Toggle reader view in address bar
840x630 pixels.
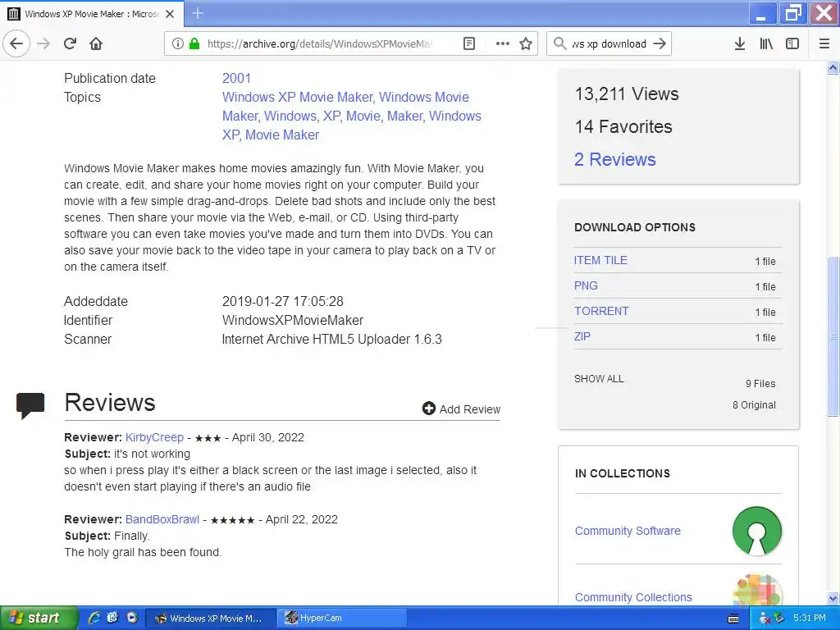point(468,43)
